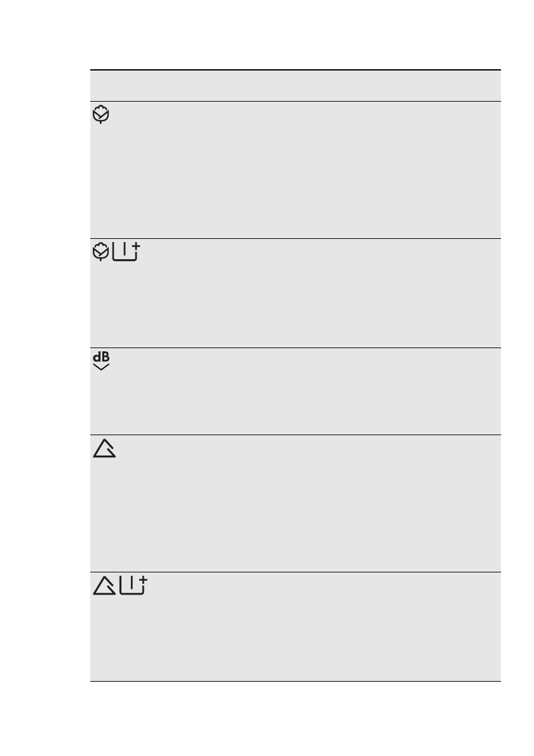Click the tub-plus icon next to the triangle
This screenshot has height=756, width=534.
pyautogui.click(x=132, y=586)
